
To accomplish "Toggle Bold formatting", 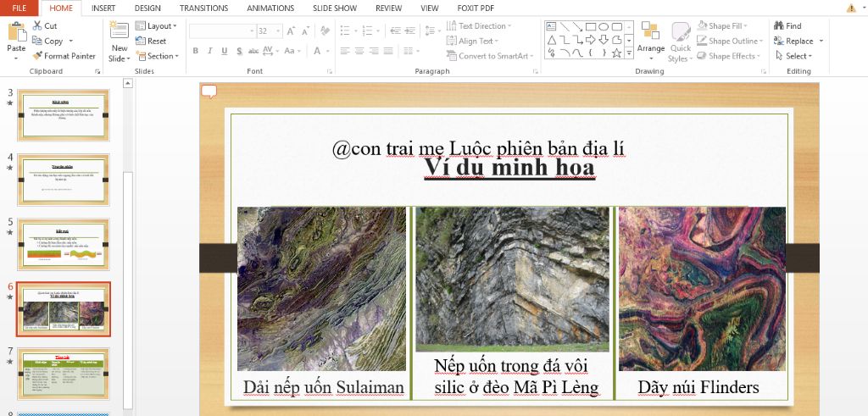I will [x=196, y=51].
